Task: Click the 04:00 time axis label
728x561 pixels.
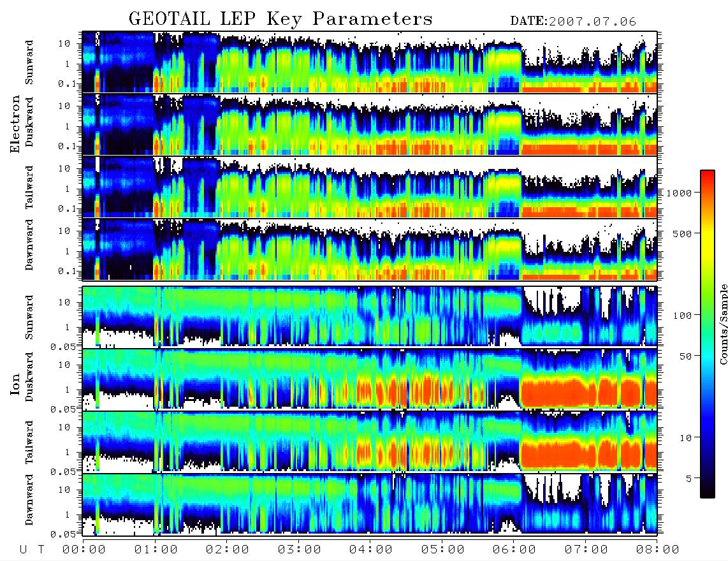Action: [x=371, y=550]
